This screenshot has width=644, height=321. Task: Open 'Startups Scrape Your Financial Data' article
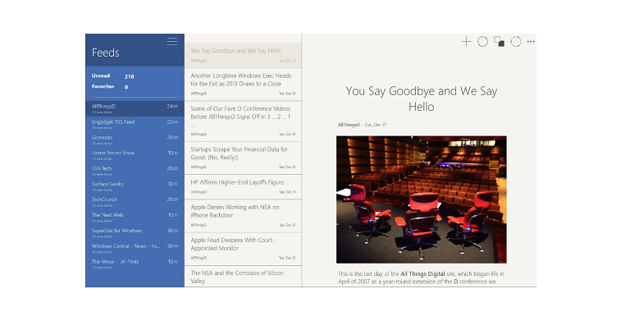pyautogui.click(x=243, y=158)
